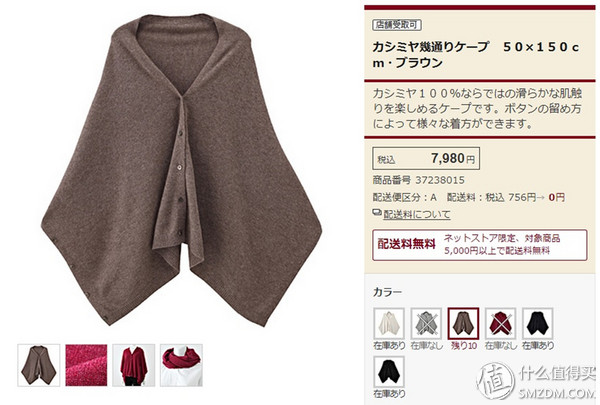
Task: Click the main brown cashmere cape image
Action: click(x=181, y=170)
